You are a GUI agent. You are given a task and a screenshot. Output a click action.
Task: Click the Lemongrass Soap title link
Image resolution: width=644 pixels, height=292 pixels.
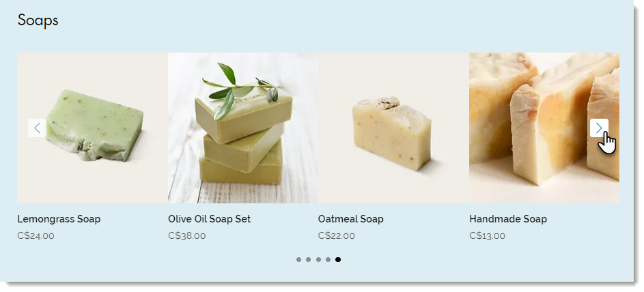(59, 219)
